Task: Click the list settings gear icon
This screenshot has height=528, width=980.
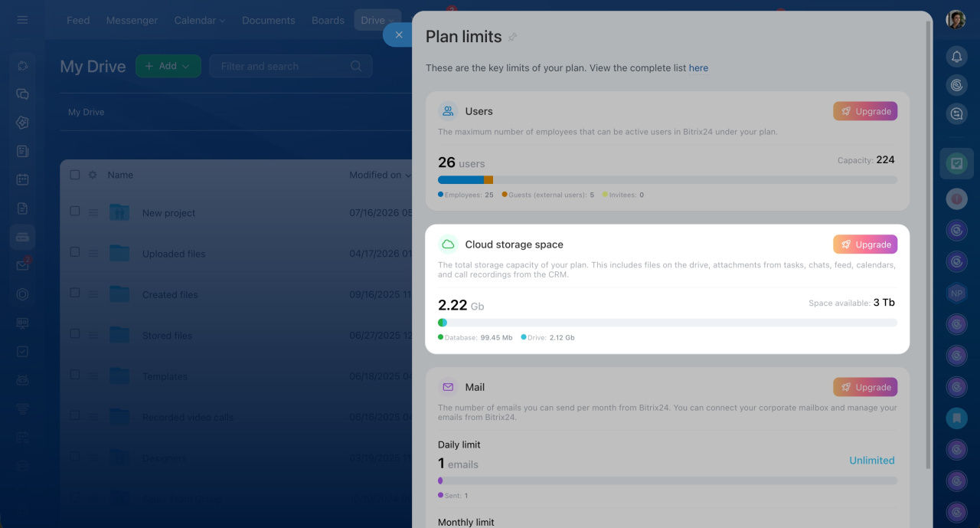Action: point(93,175)
